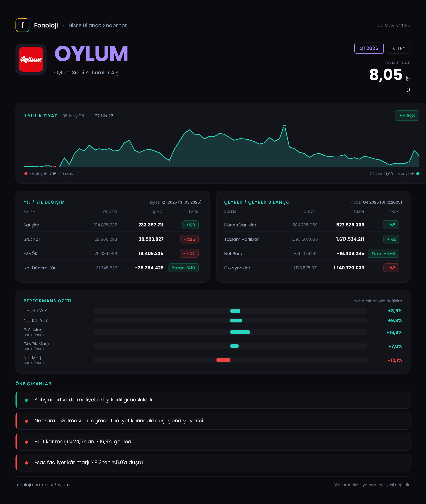Image resolution: width=426 pixels, height=504 pixels.
Task: Click the Hisse Bilanço Snapshot label
Action: pyautogui.click(x=98, y=25)
